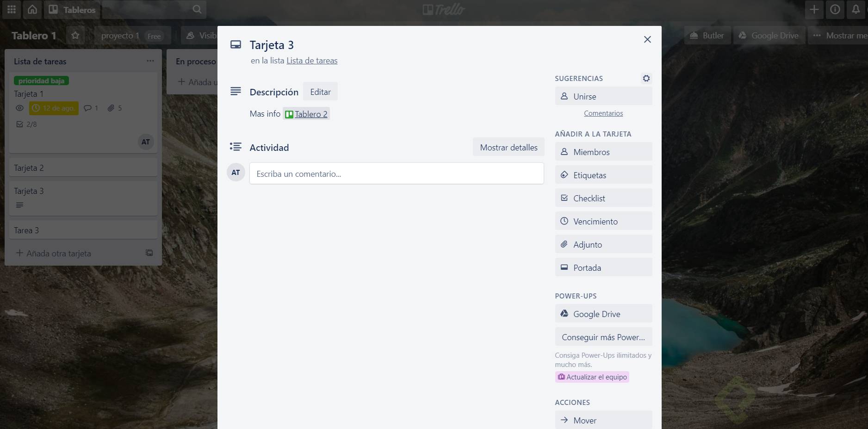Screen dimensions: 868x429
Task: Click the information icon in header
Action: point(835,9)
